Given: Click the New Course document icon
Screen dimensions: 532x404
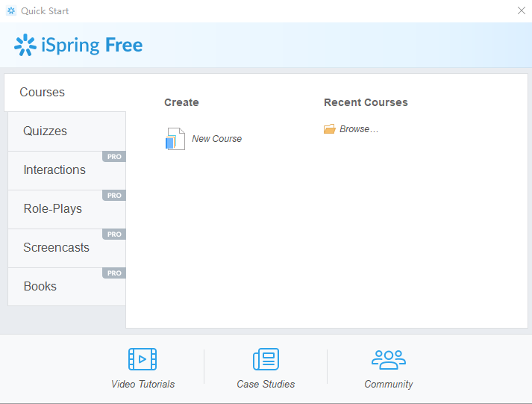Looking at the screenshot, I should click(175, 138).
